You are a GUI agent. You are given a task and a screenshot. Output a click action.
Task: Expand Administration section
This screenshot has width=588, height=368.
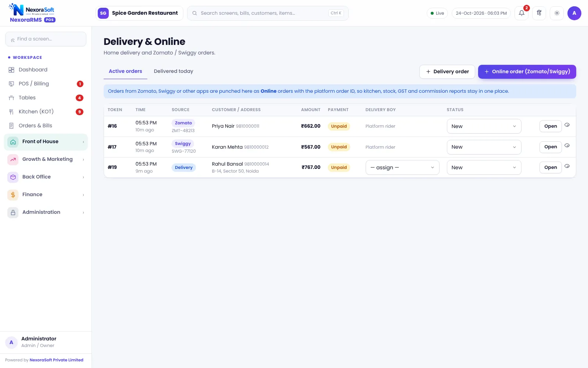click(x=46, y=212)
